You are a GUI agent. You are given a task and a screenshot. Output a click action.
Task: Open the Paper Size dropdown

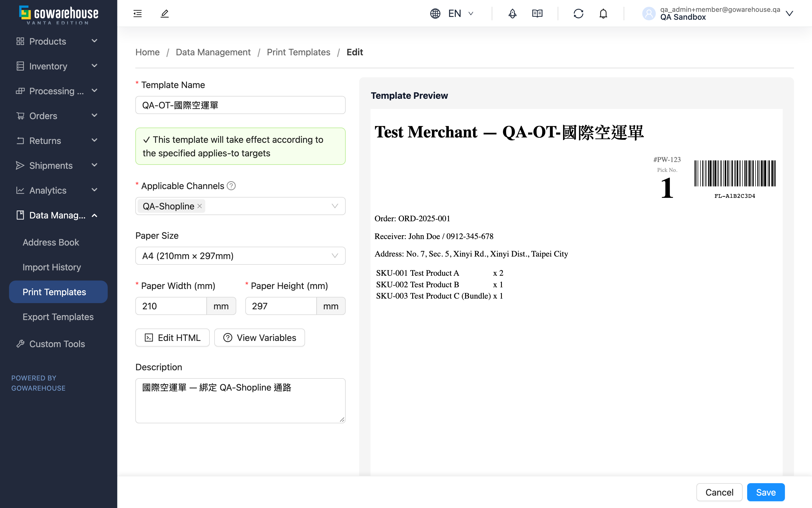pos(240,256)
